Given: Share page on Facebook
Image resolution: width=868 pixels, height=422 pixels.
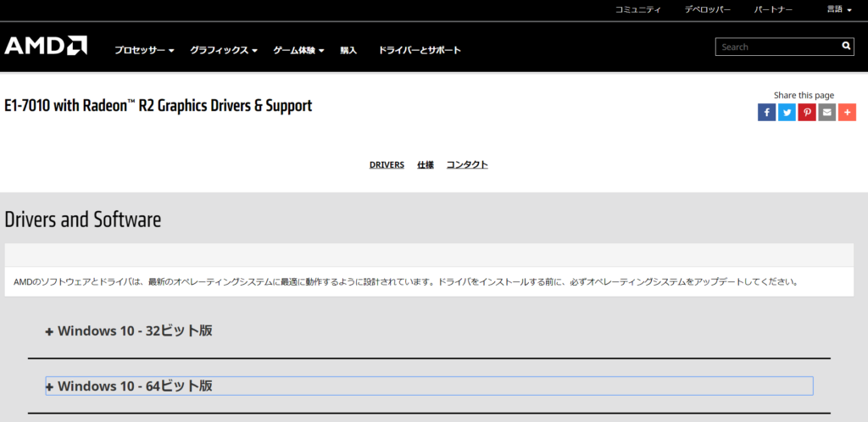Looking at the screenshot, I should click(766, 112).
